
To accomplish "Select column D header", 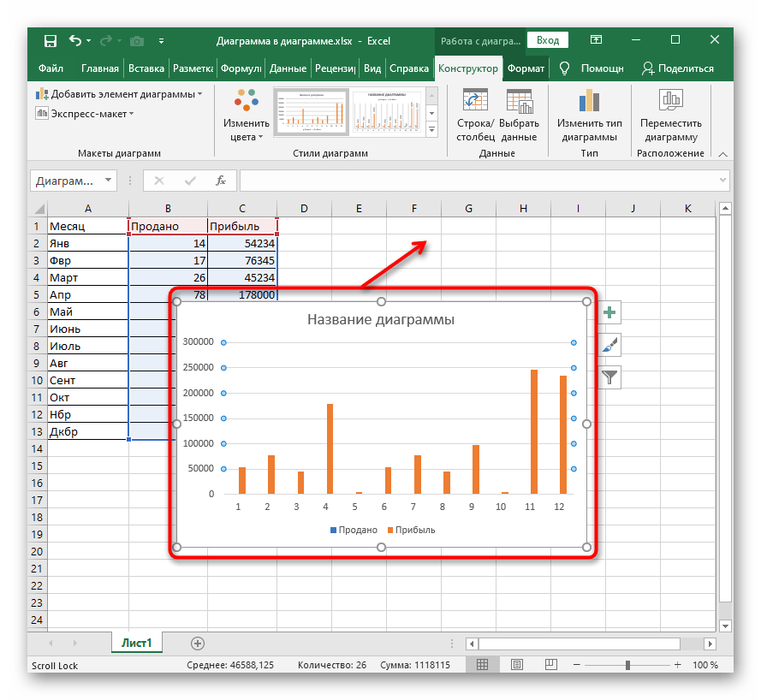I will [304, 209].
